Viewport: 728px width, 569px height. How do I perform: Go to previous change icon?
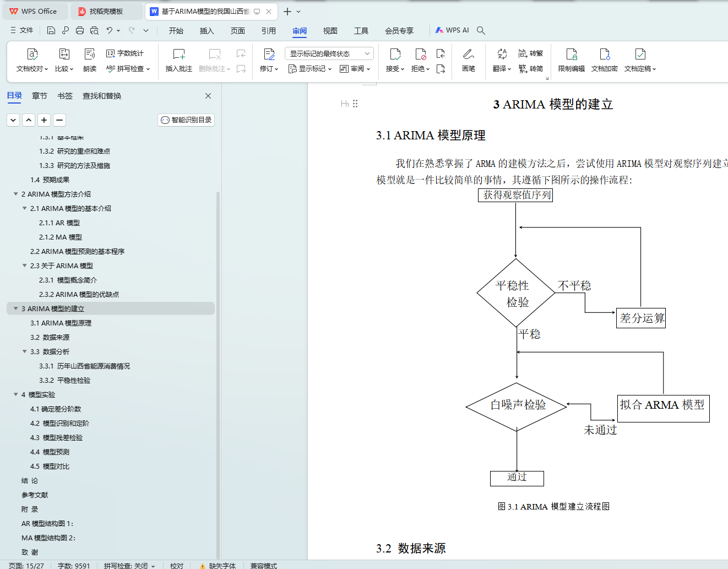pyautogui.click(x=441, y=53)
